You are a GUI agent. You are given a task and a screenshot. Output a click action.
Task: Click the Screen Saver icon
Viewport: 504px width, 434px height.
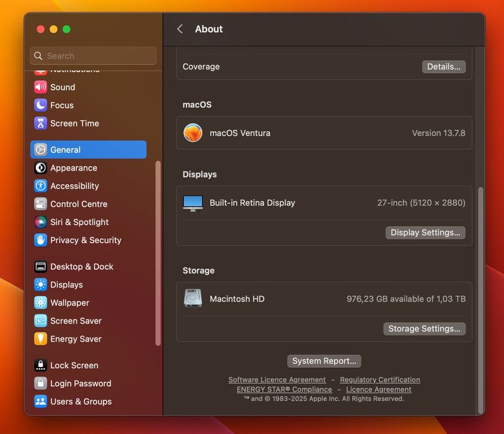pyautogui.click(x=40, y=321)
